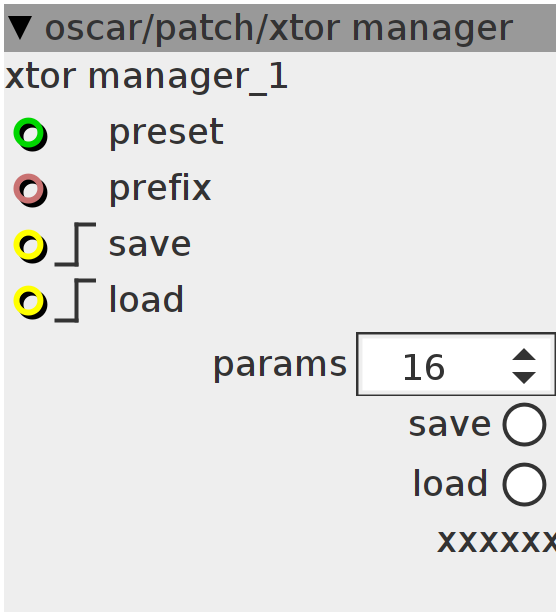The width and height of the screenshot is (560, 616).
Task: Click the load label beside round button
Action: [450, 483]
